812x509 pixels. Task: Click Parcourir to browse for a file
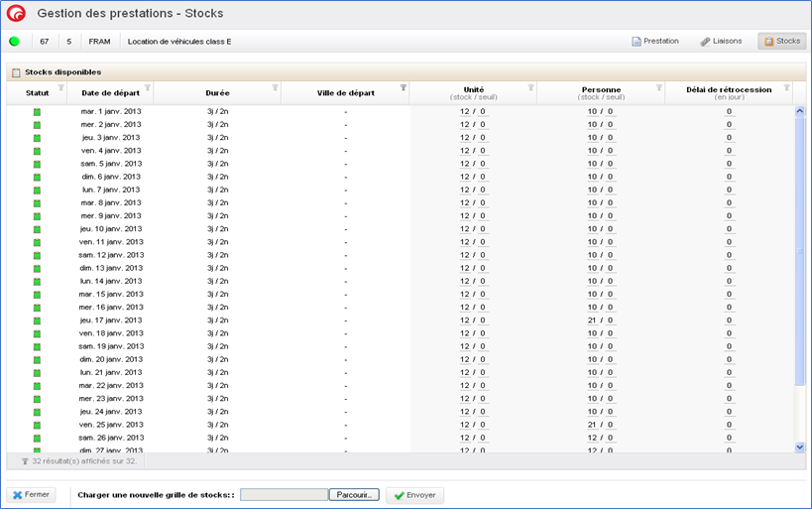pyautogui.click(x=354, y=494)
